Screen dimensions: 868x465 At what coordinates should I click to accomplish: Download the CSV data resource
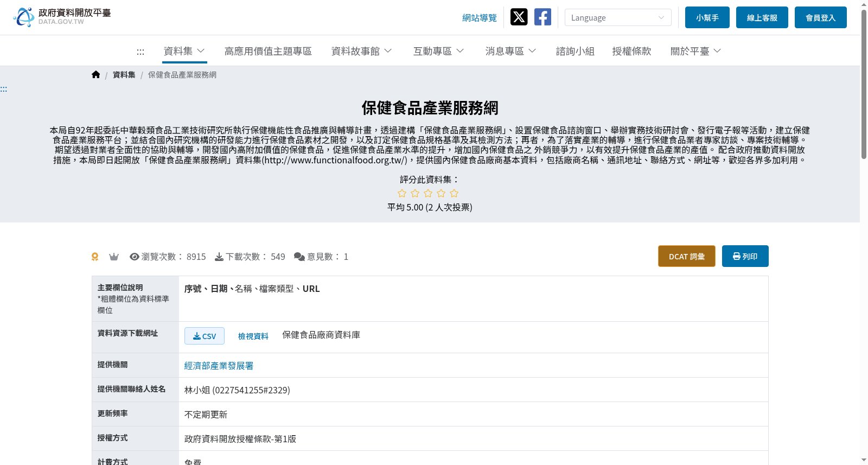pos(205,336)
